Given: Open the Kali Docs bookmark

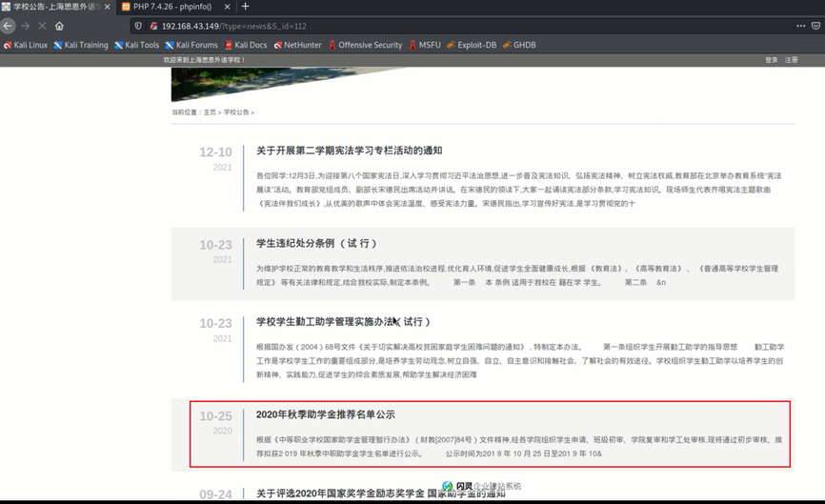Looking at the screenshot, I should pos(246,45).
